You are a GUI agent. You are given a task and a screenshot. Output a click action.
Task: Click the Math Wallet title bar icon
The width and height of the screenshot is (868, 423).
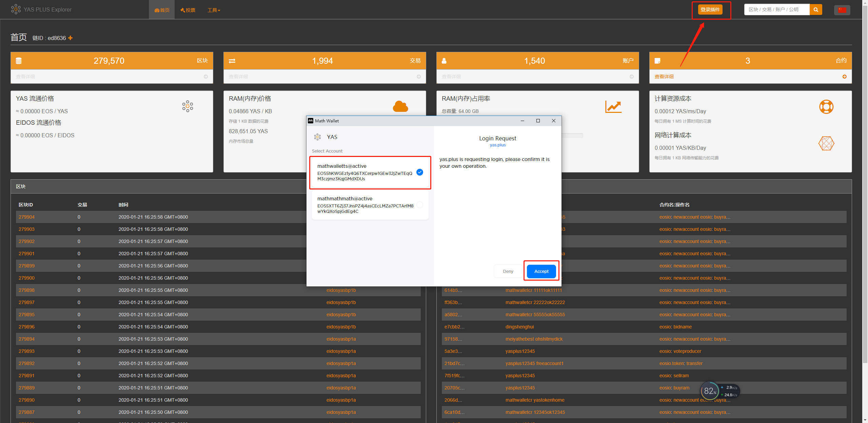(311, 121)
